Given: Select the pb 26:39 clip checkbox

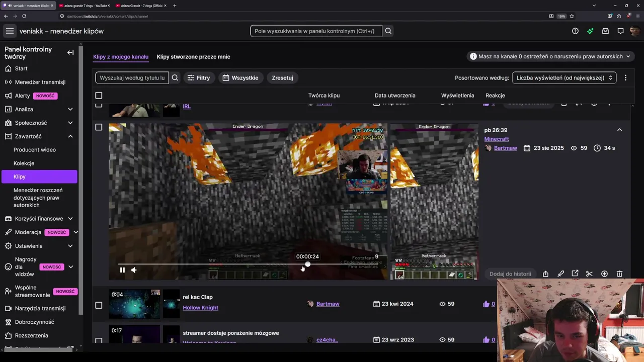Looking at the screenshot, I should pos(99,127).
